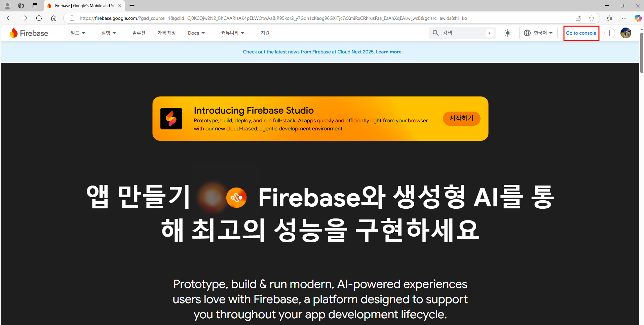
Task: Click the Firebase wordmark text
Action: tap(34, 33)
